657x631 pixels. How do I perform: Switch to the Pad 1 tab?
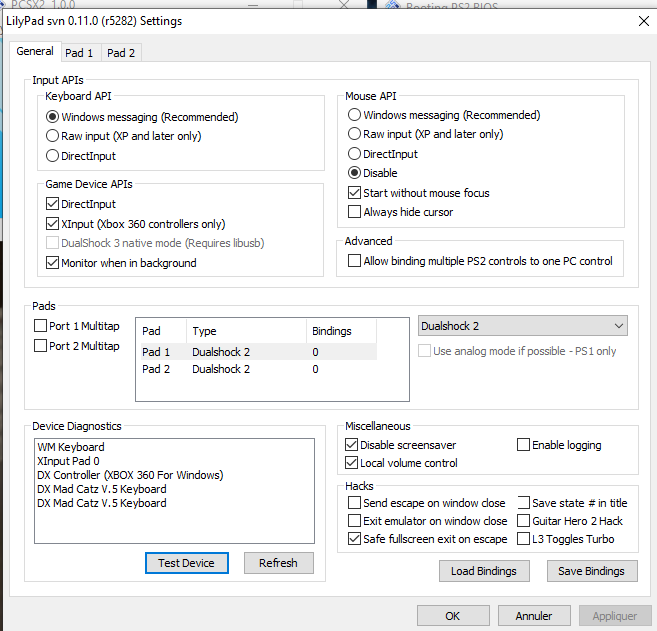(80, 53)
